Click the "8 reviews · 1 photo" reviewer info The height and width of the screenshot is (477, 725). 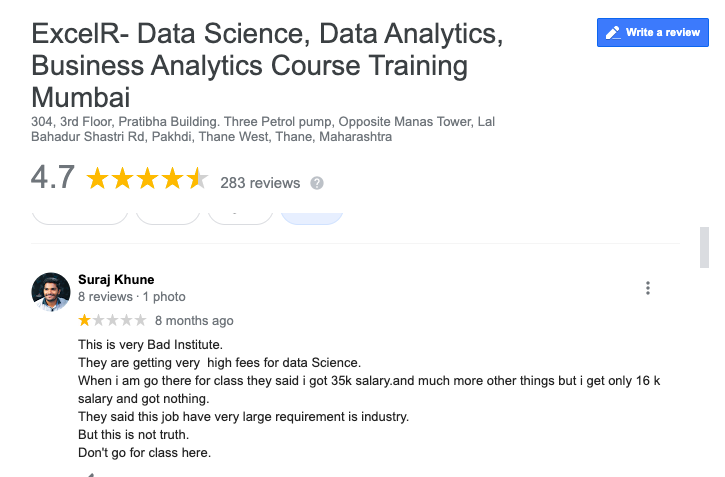[x=131, y=297]
